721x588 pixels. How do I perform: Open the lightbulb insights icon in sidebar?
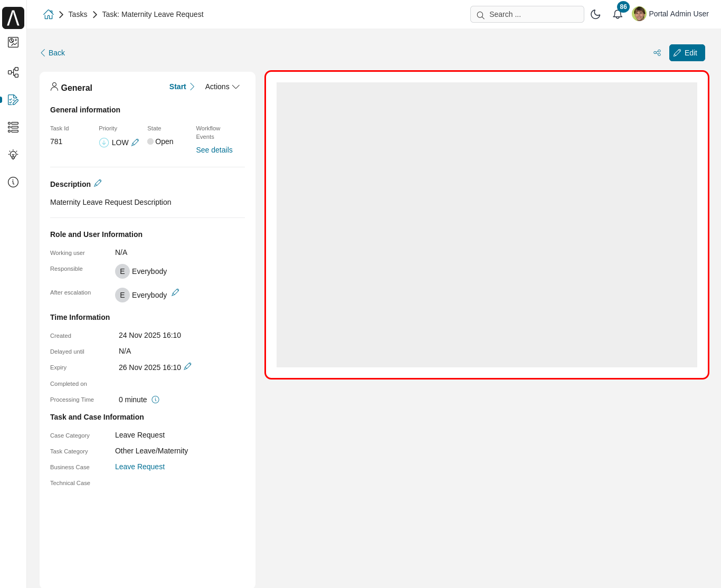tap(13, 155)
